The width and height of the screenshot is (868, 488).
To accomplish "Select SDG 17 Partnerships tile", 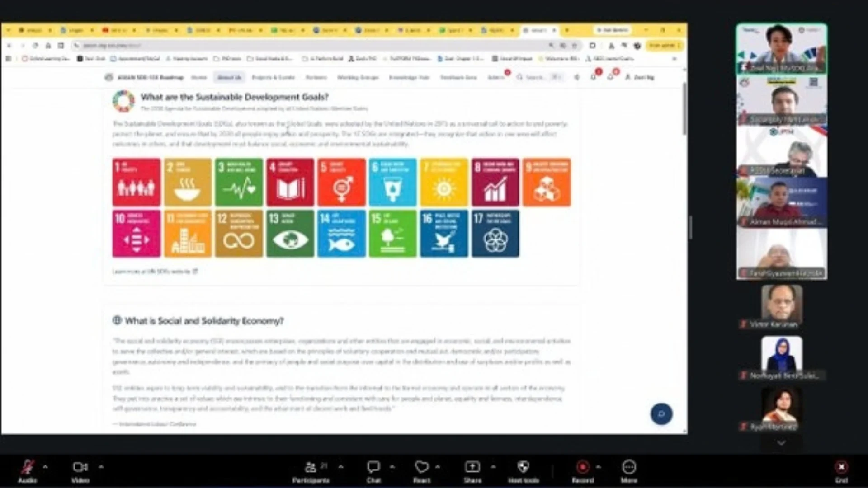I will click(x=495, y=234).
